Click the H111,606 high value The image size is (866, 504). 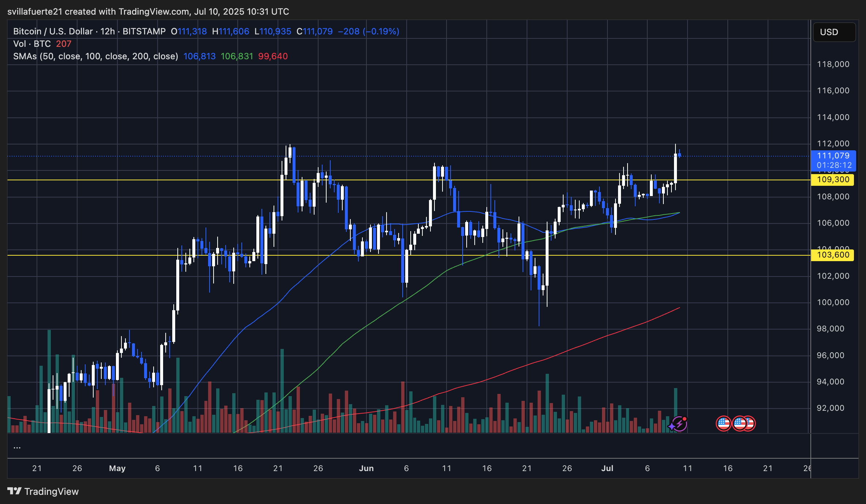230,31
